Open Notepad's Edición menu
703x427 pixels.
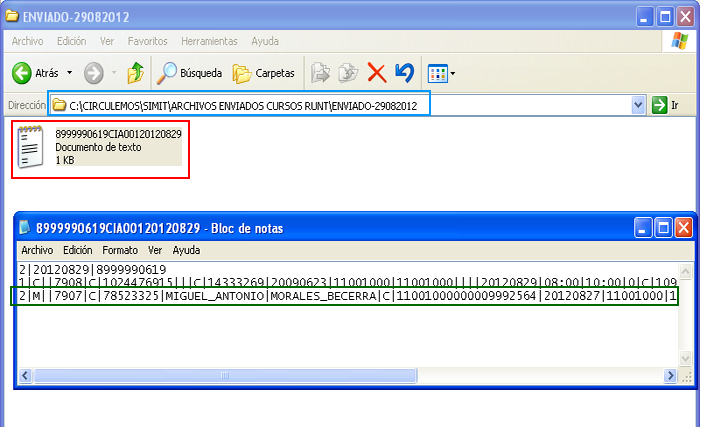tap(77, 250)
